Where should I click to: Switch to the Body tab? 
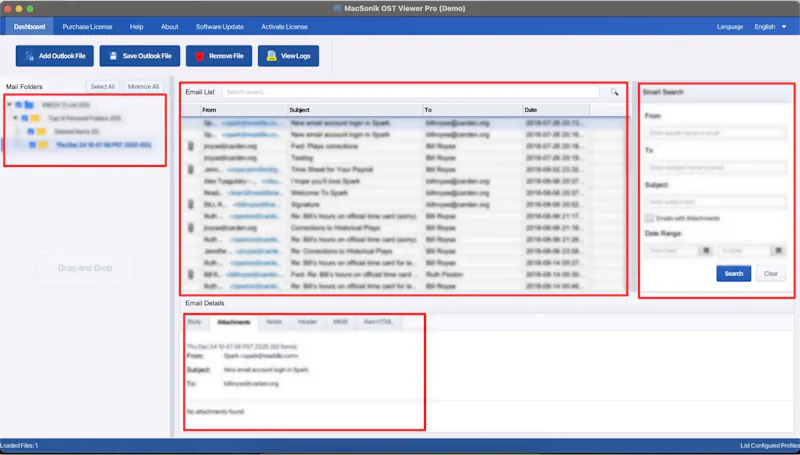point(195,322)
